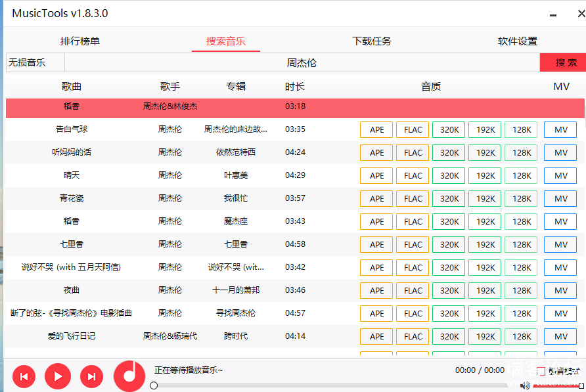Click the 时长 column header
Screen dimensions: 586x392
pyautogui.click(x=295, y=87)
